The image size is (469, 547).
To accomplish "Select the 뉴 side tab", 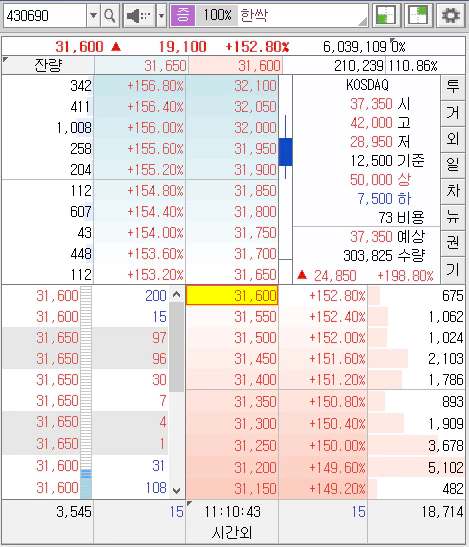I will pyautogui.click(x=453, y=218).
